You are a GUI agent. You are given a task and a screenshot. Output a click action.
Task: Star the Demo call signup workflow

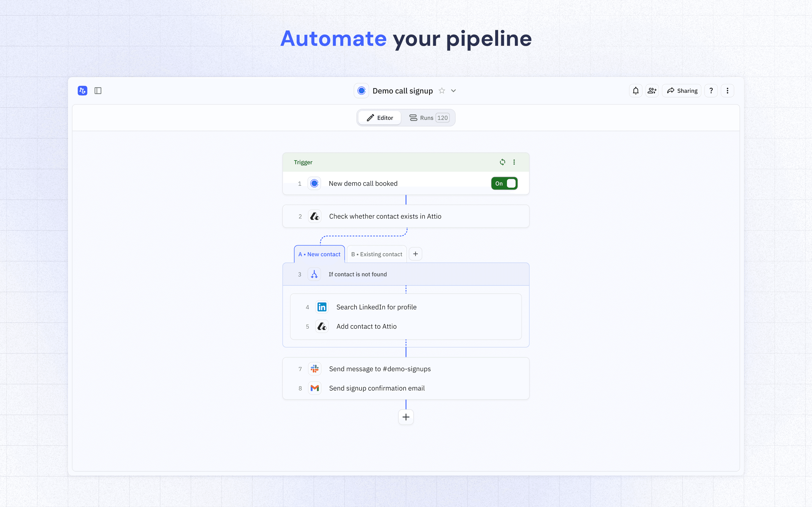442,91
